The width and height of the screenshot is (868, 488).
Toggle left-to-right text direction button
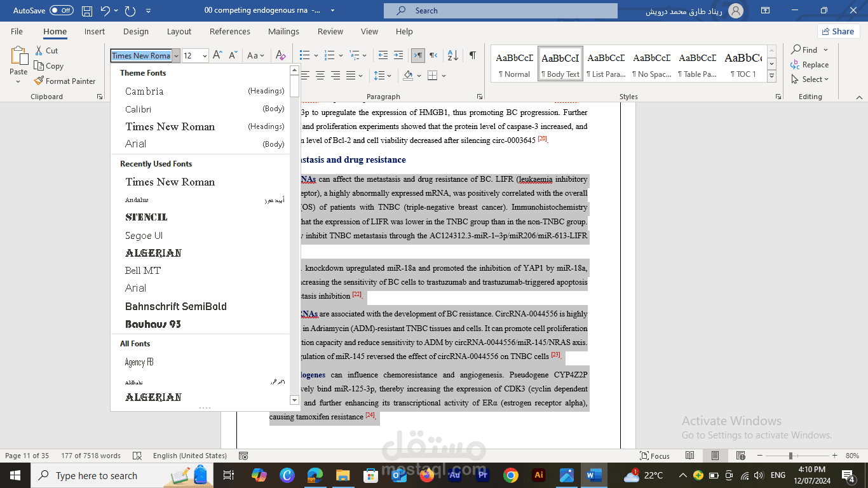418,55
